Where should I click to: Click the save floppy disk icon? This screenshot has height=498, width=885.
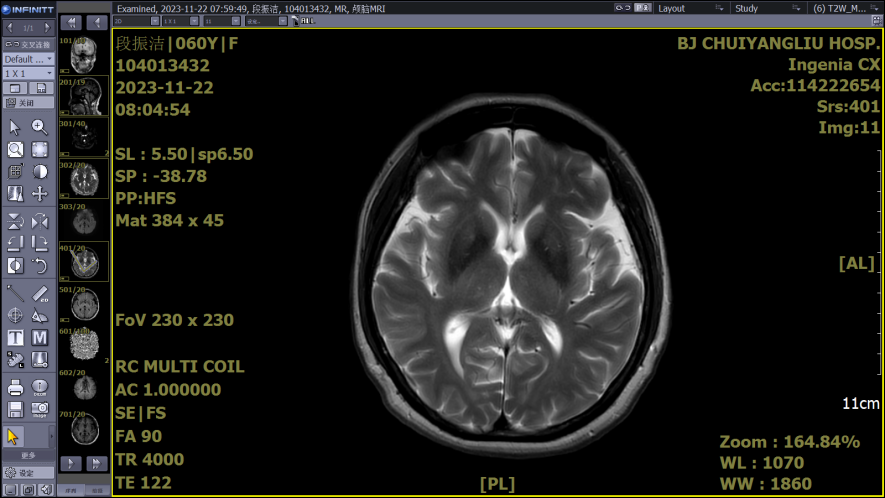pyautogui.click(x=15, y=410)
